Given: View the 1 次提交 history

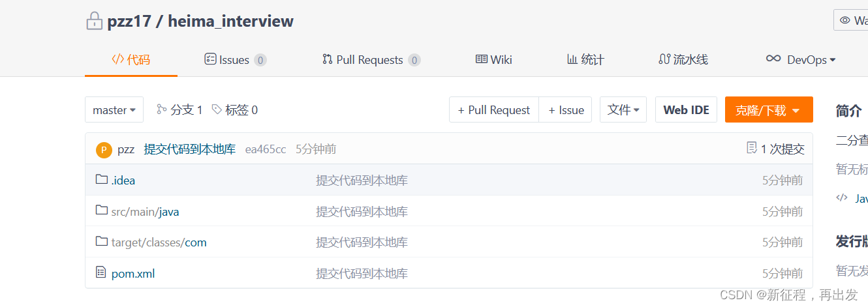Looking at the screenshot, I should (x=775, y=149).
